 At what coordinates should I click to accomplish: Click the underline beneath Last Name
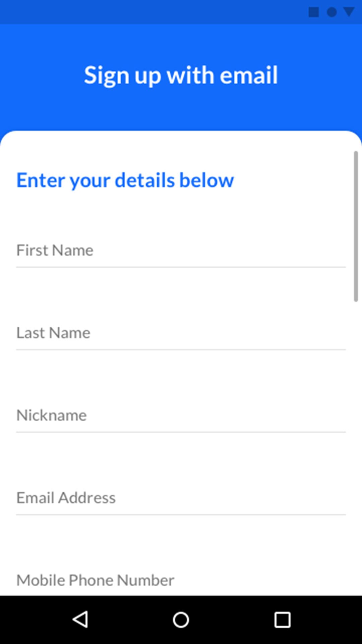[x=181, y=350]
